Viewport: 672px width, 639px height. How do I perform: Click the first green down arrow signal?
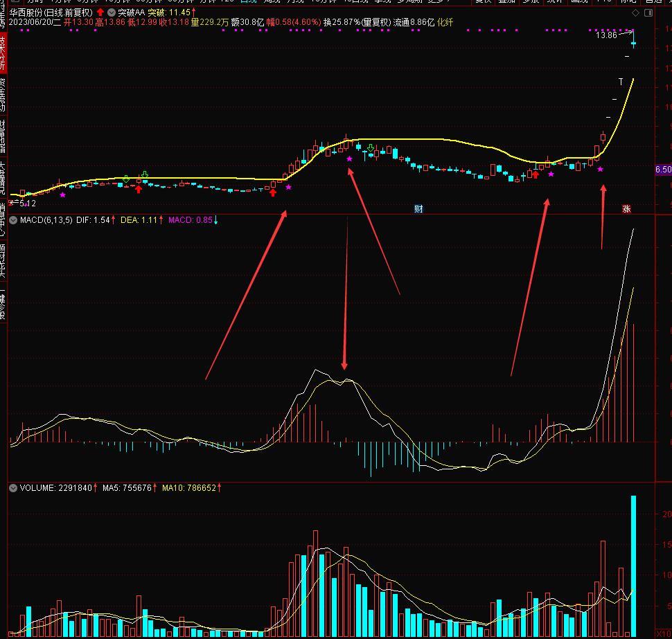point(126,179)
